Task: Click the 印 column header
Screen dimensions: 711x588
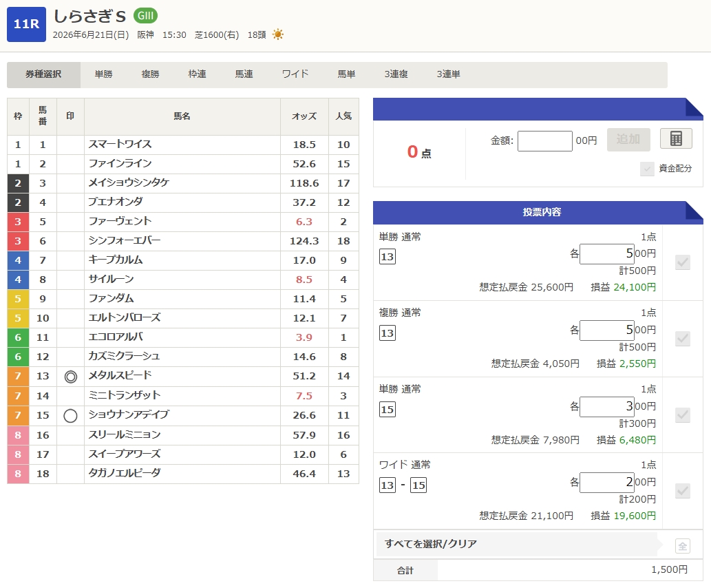Action: point(70,116)
